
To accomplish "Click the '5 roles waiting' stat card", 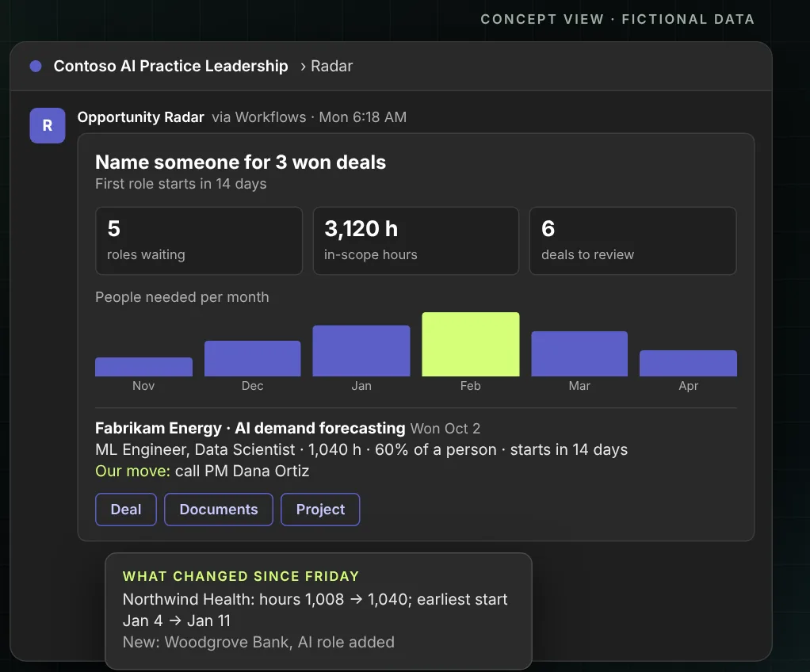I will coord(199,241).
